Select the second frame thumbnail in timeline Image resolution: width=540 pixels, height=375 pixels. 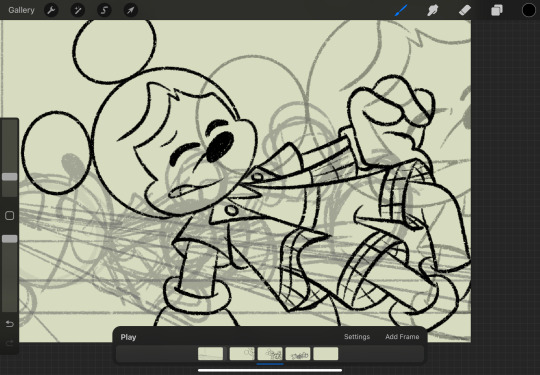click(x=242, y=354)
